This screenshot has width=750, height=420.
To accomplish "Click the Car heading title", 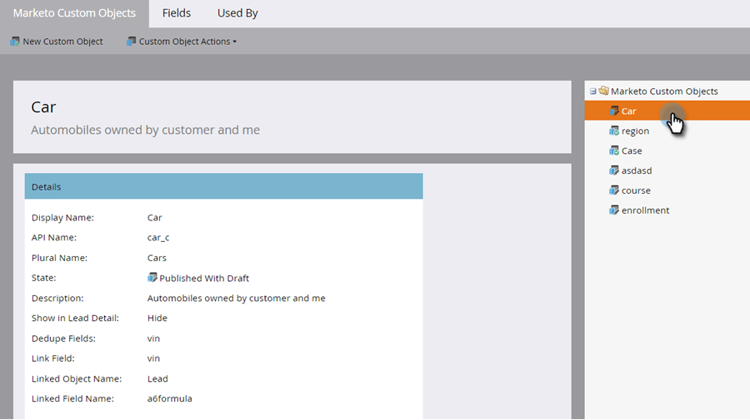I will point(44,107).
